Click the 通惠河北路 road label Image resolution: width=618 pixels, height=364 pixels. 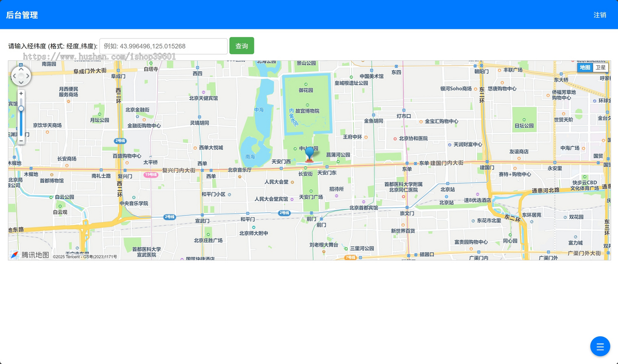point(545,190)
